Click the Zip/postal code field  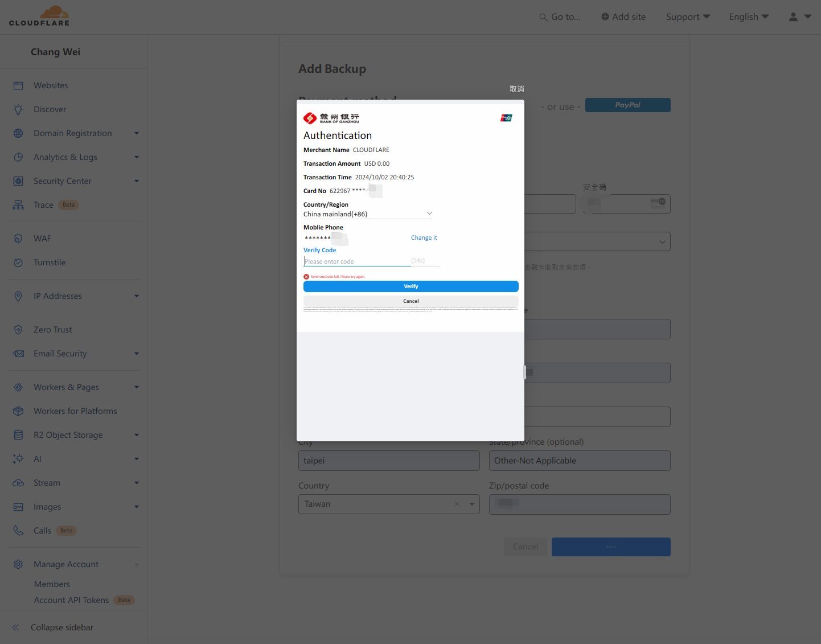(580, 504)
